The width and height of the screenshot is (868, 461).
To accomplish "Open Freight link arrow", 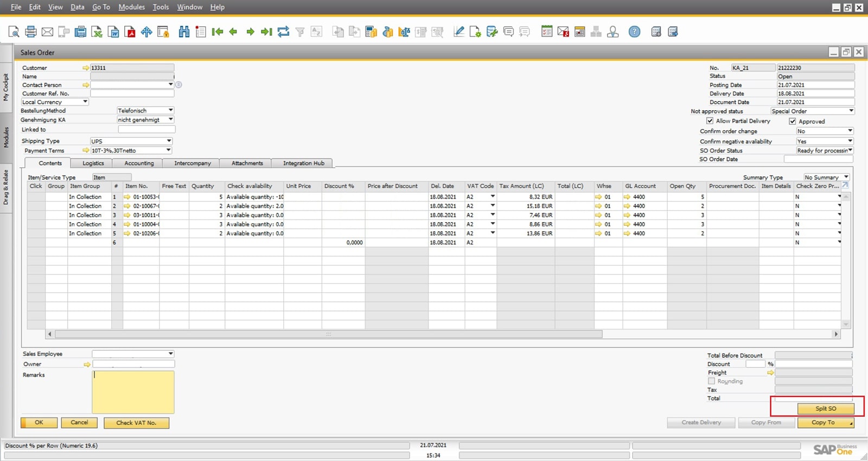I will coord(770,373).
